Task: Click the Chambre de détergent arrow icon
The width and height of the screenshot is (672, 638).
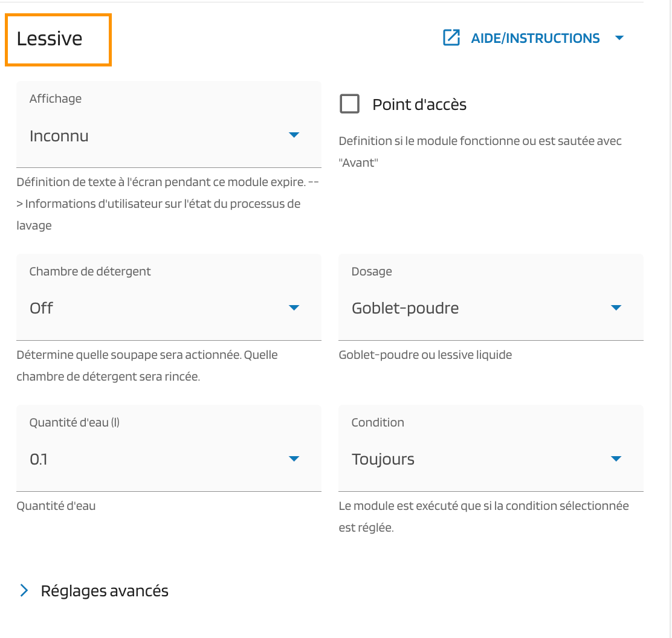Action: click(294, 308)
